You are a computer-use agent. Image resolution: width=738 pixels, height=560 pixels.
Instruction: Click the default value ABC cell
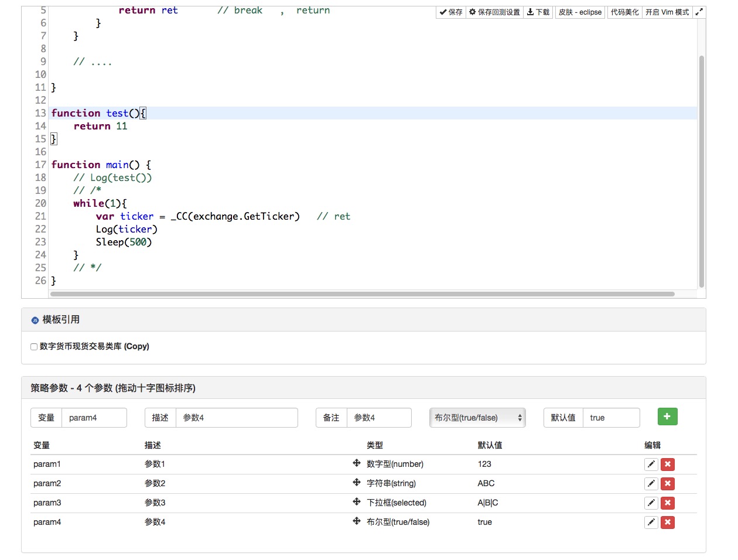[x=486, y=483]
